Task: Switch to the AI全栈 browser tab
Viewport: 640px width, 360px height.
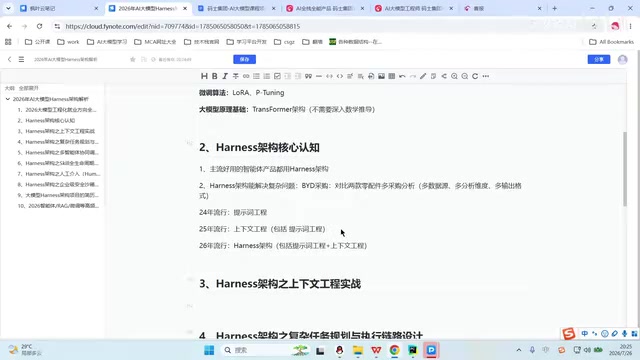Action: [325, 8]
